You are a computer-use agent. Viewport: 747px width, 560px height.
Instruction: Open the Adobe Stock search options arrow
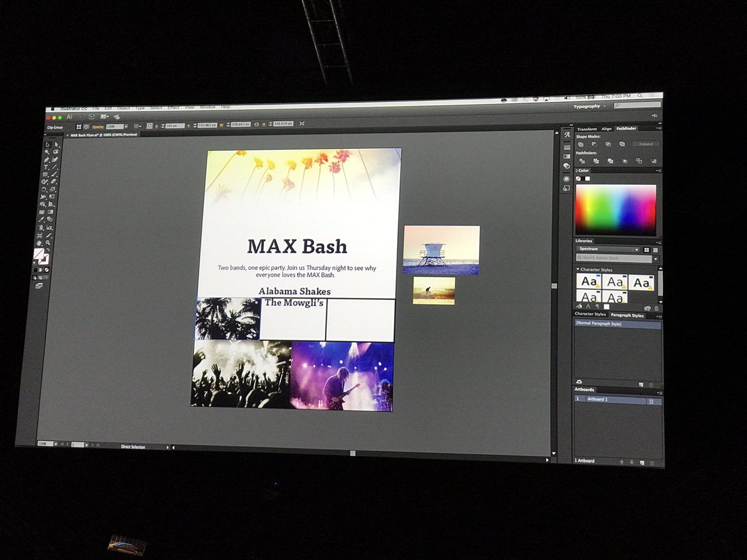(x=655, y=259)
